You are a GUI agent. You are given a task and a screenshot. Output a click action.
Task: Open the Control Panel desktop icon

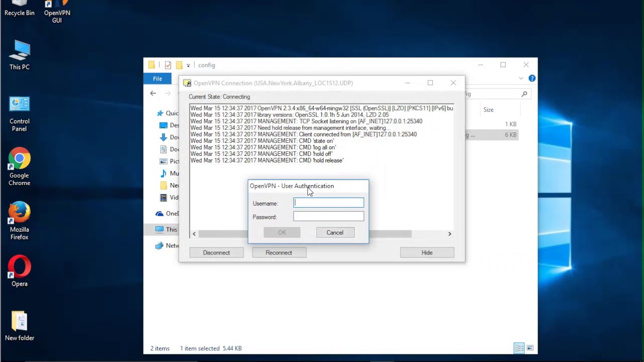pyautogui.click(x=19, y=114)
